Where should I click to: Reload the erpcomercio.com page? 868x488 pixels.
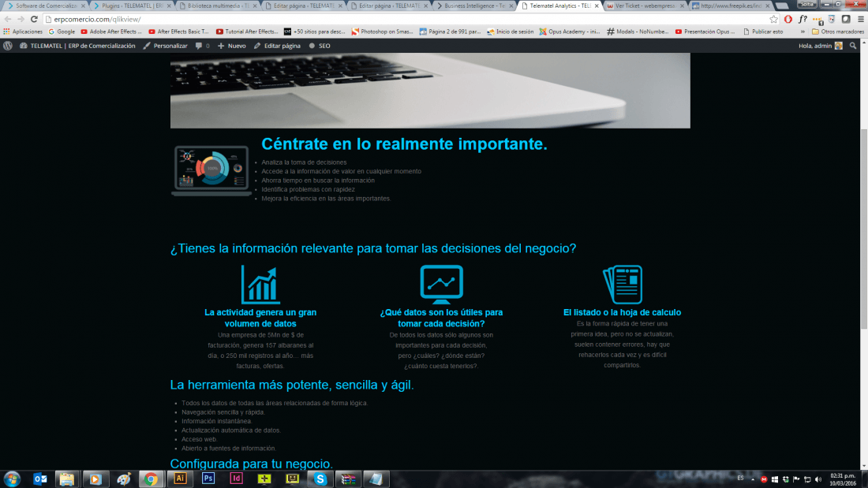[x=34, y=19]
